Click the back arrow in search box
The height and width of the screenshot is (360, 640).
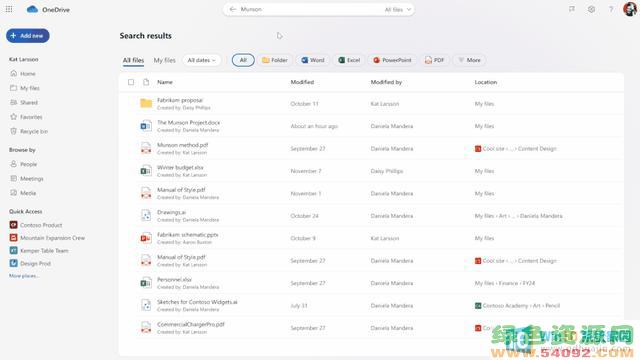click(x=233, y=9)
